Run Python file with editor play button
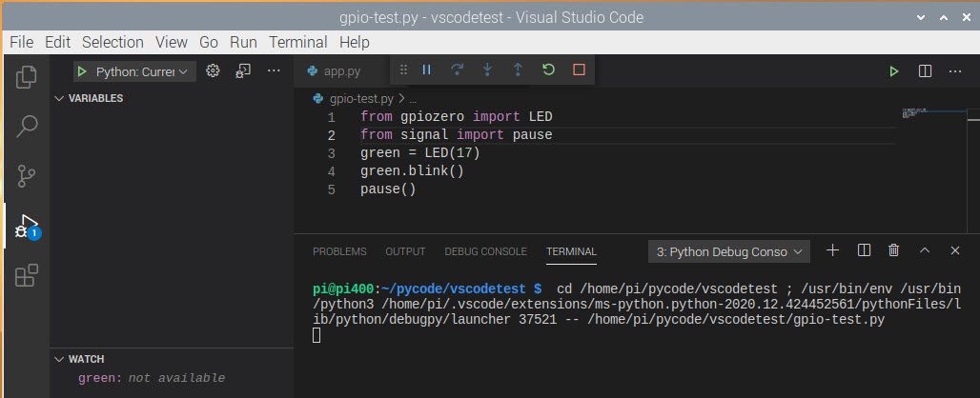Image resolution: width=980 pixels, height=398 pixels. 894,71
